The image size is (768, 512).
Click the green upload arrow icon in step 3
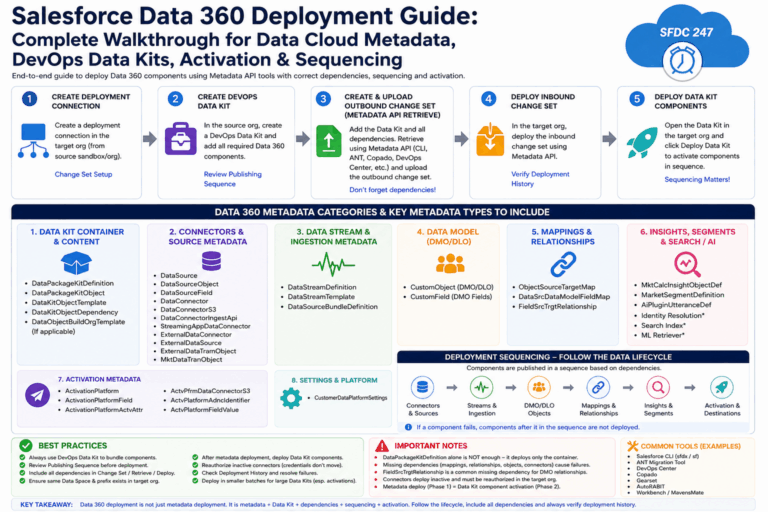coord(329,141)
